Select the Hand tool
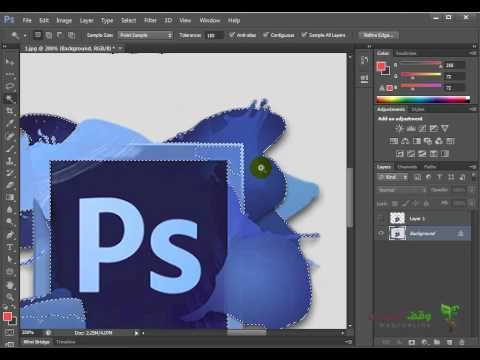The image size is (480, 360). click(x=9, y=285)
